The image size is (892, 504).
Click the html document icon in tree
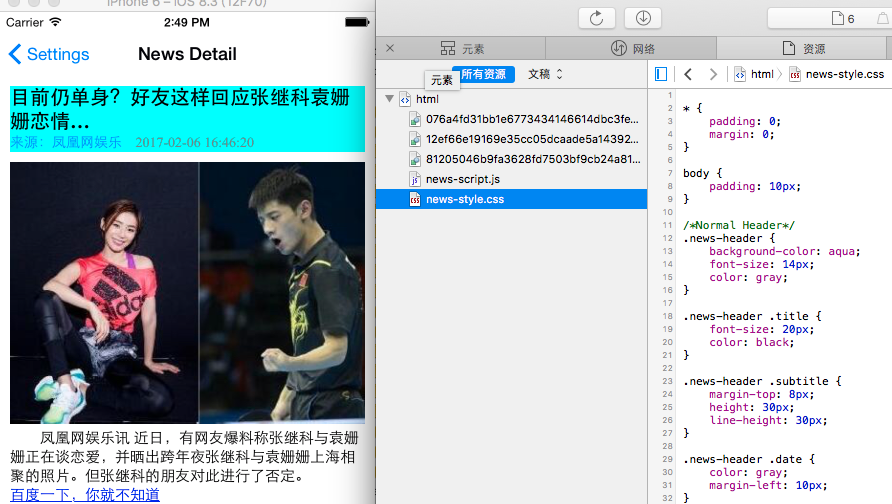point(405,99)
